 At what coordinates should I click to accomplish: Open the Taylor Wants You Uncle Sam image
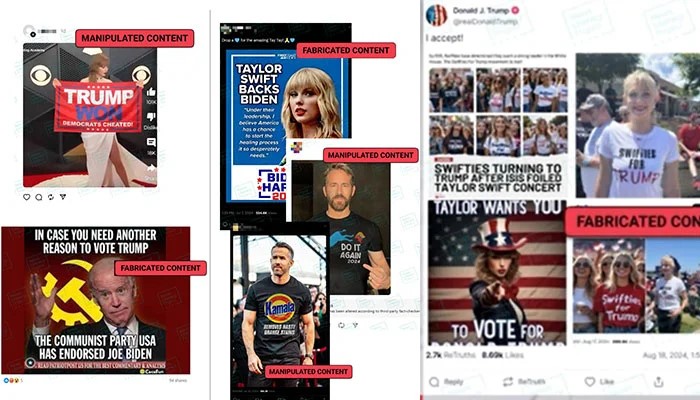pyautogui.click(x=497, y=272)
